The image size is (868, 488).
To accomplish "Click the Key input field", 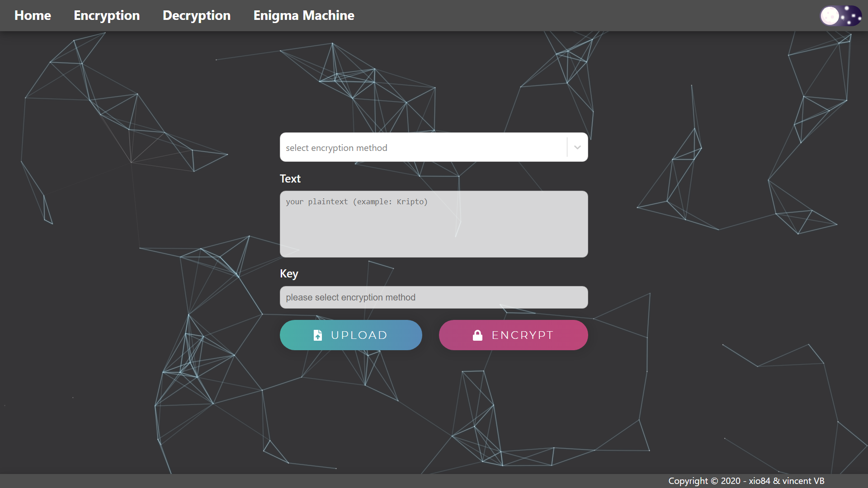I will [x=434, y=297].
